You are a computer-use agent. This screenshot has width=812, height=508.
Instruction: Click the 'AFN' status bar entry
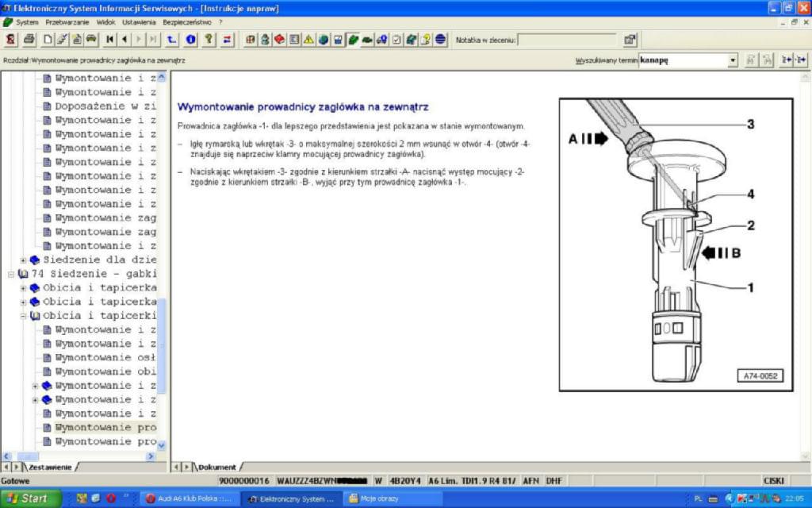[530, 481]
